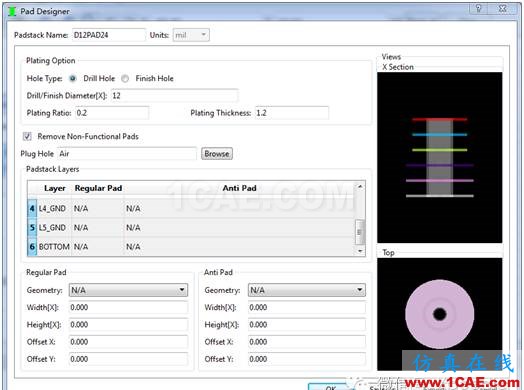Select row number 6 header cell
The image size is (524, 390).
coord(32,247)
